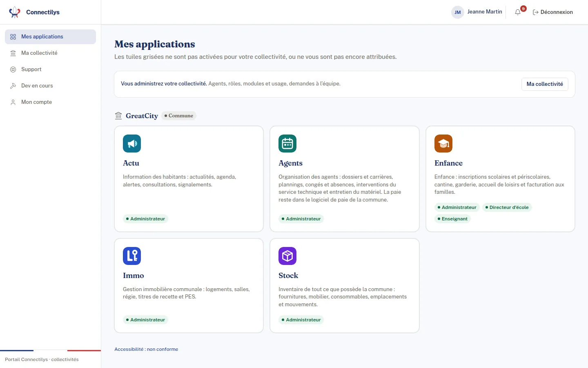The height and width of the screenshot is (368, 588).
Task: Click the Actu megaphone icon
Action: click(132, 144)
